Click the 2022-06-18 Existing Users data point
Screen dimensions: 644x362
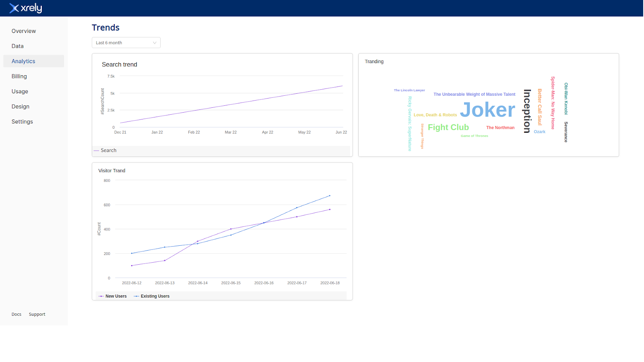pos(330,196)
